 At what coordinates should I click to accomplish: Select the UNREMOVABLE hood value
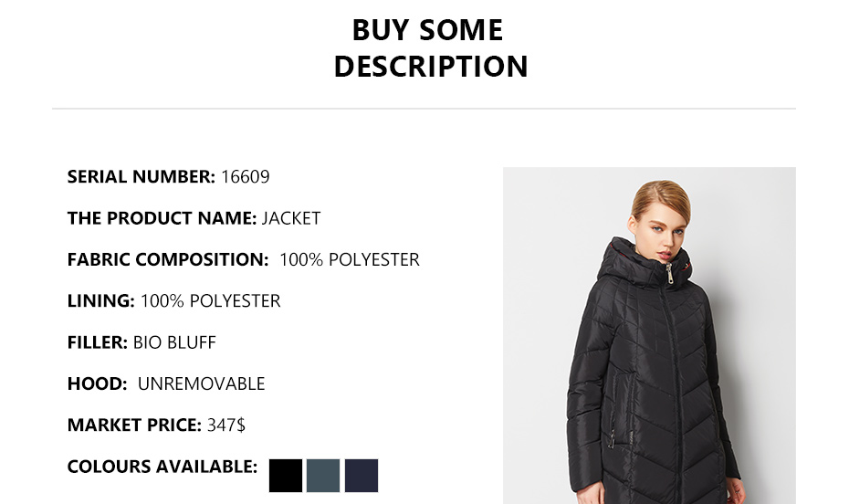coord(201,384)
